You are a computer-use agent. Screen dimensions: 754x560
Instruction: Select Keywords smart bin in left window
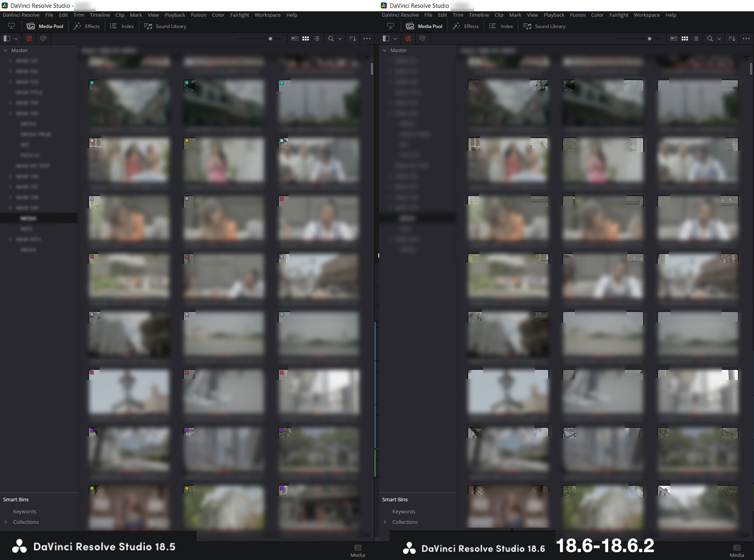[24, 511]
